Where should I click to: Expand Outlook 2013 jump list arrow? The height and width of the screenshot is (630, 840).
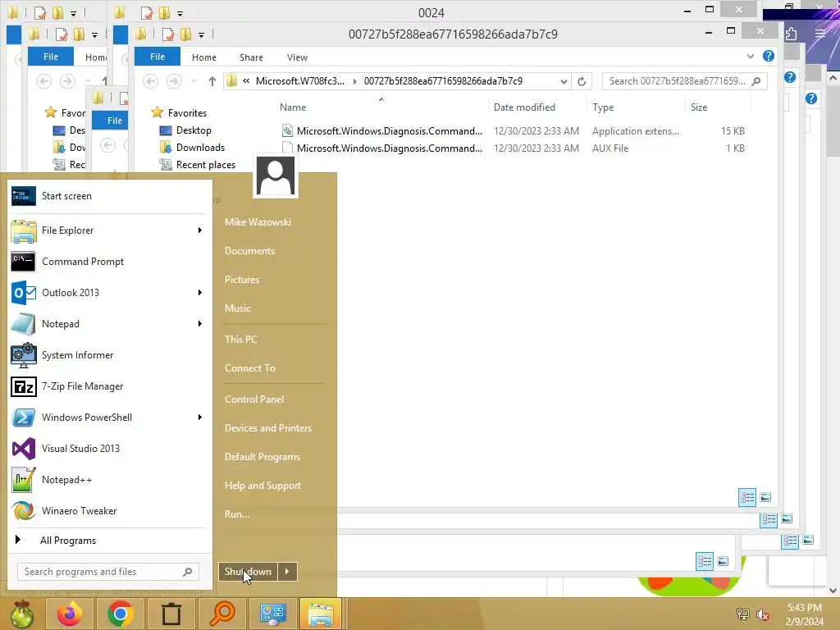coord(200,293)
